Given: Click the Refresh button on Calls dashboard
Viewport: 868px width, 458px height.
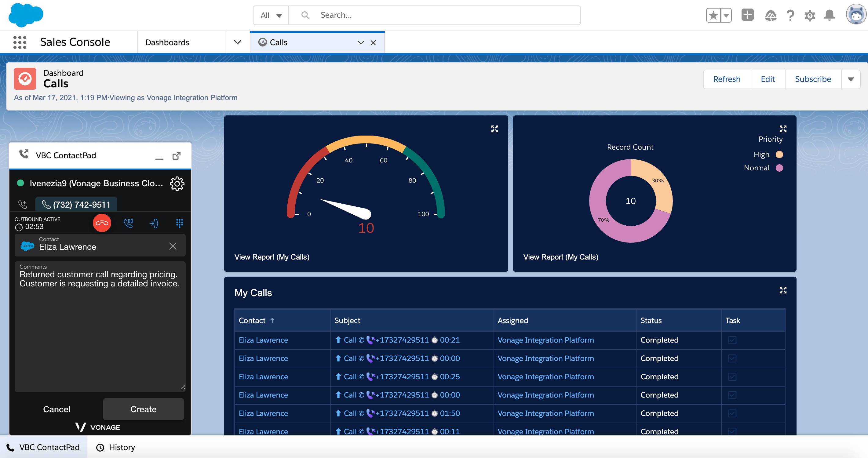Looking at the screenshot, I should [726, 79].
